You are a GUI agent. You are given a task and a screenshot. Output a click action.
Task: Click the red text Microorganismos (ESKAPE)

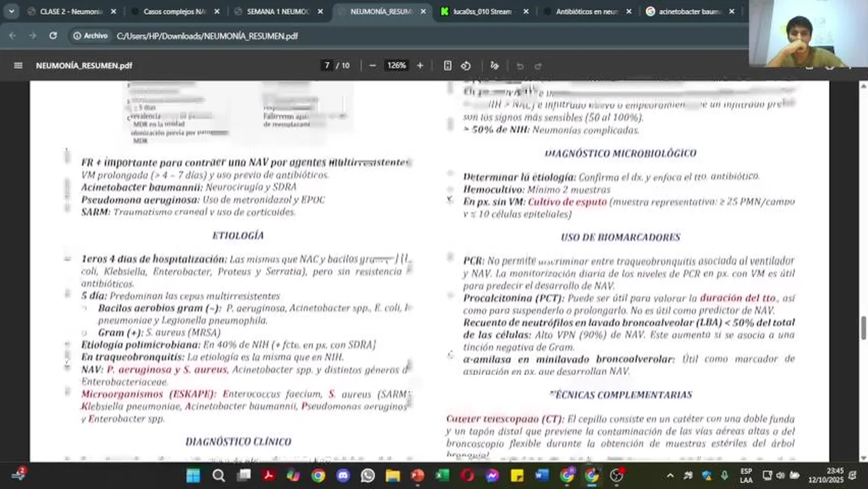pos(149,394)
